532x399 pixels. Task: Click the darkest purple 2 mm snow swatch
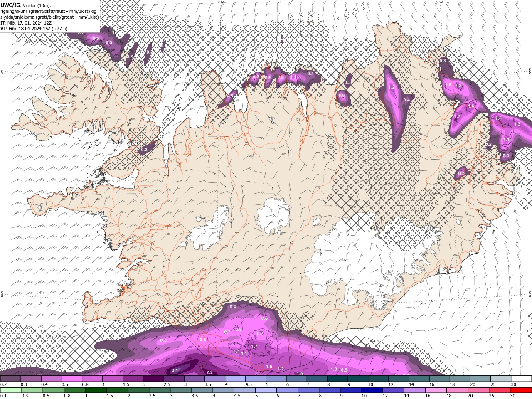pyautogui.click(x=153, y=379)
